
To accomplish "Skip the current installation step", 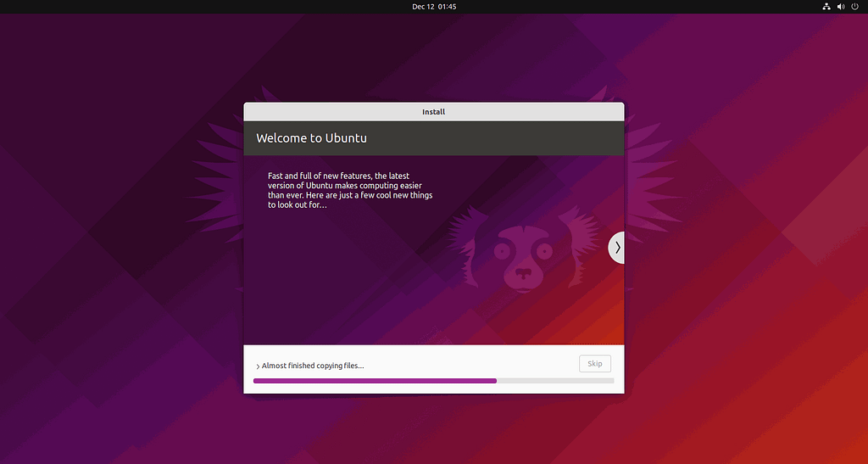I will (x=595, y=364).
